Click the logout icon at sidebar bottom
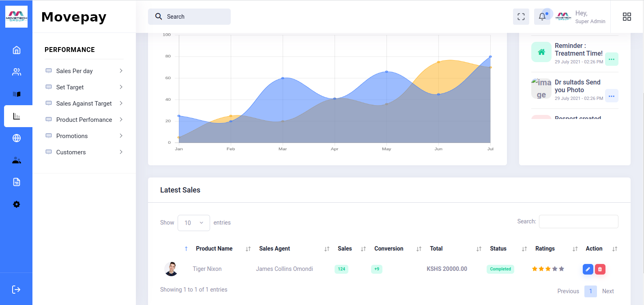This screenshot has height=305, width=644. 16,289
